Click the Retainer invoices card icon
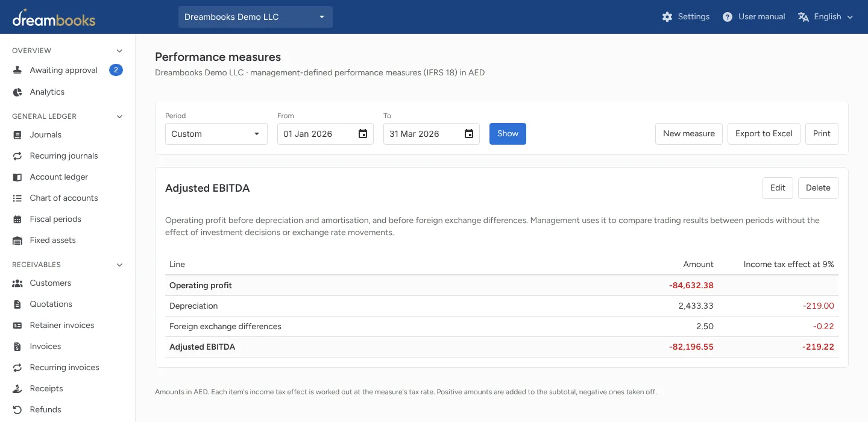Screen dimensions: 868x422 (17, 325)
